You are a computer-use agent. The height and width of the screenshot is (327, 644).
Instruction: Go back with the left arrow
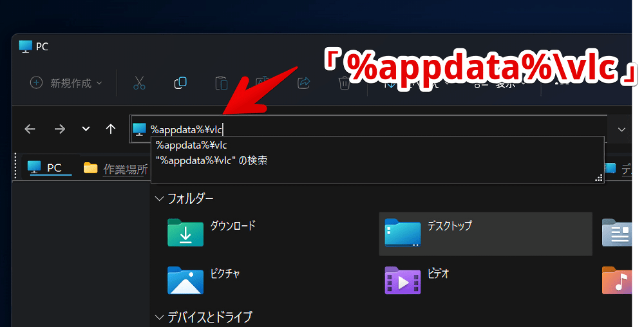(x=30, y=129)
